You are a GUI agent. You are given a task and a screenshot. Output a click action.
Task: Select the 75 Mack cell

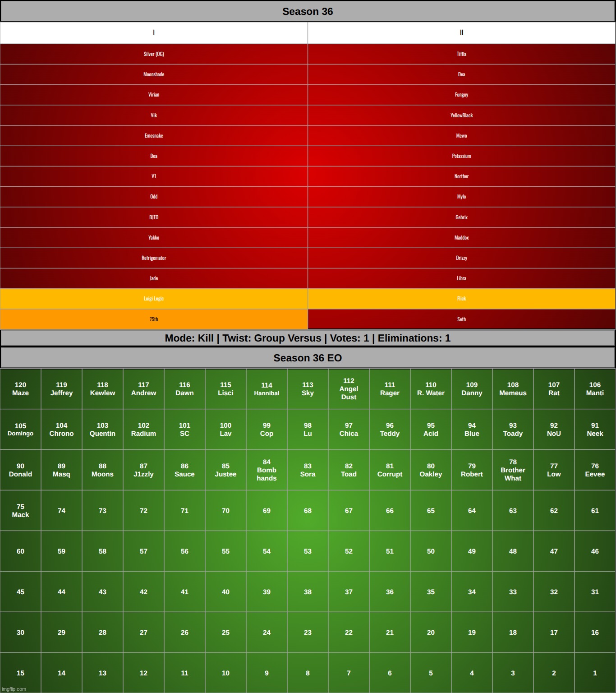20,511
